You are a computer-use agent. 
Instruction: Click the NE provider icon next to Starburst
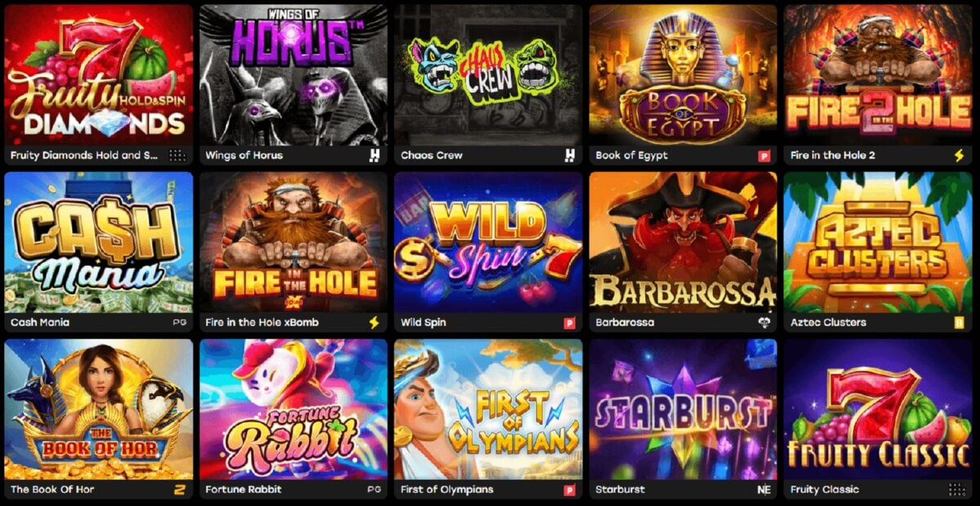[x=764, y=490]
